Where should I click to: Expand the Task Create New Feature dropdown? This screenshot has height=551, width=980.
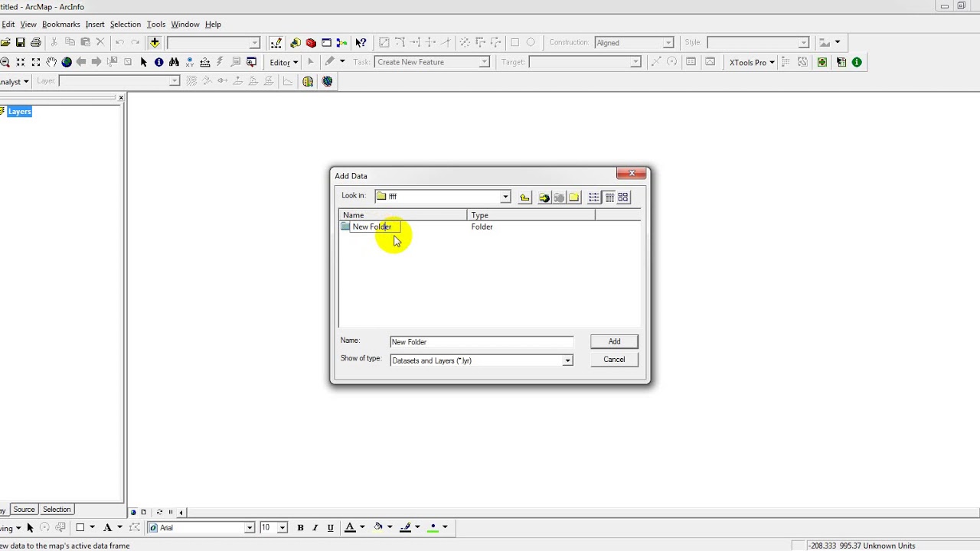pos(484,62)
